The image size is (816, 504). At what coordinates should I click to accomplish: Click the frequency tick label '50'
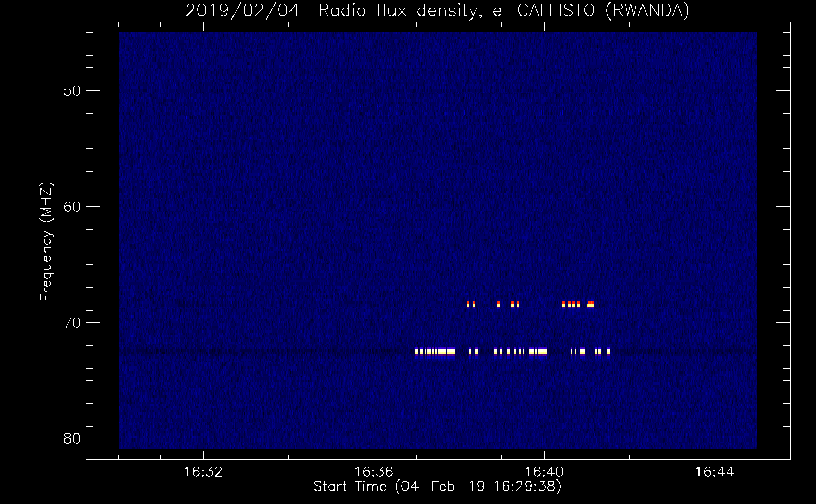(x=72, y=91)
